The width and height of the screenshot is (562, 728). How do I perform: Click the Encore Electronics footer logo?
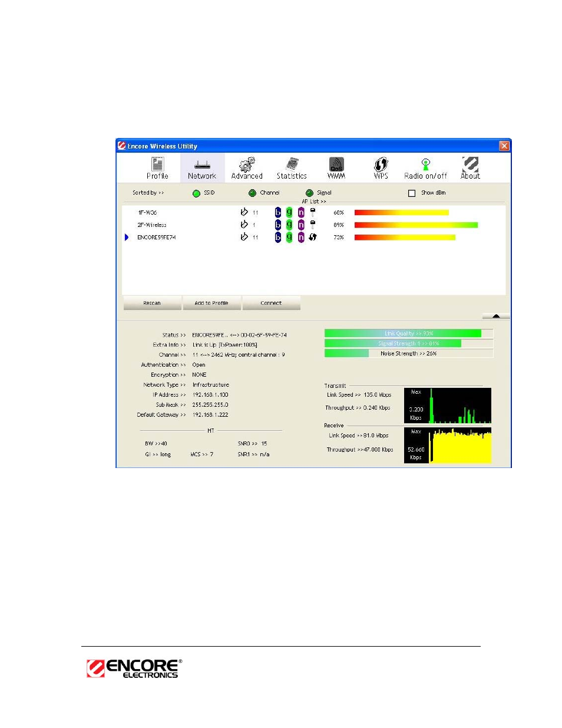click(134, 668)
